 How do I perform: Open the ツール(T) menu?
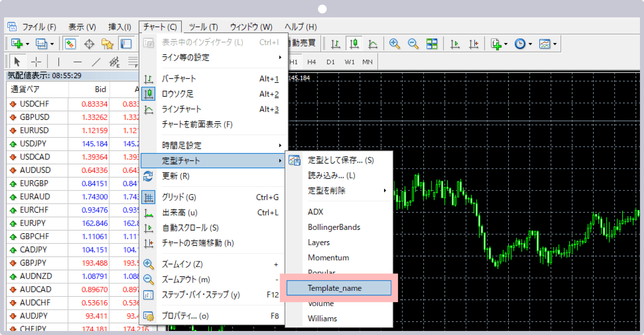pyautogui.click(x=203, y=27)
